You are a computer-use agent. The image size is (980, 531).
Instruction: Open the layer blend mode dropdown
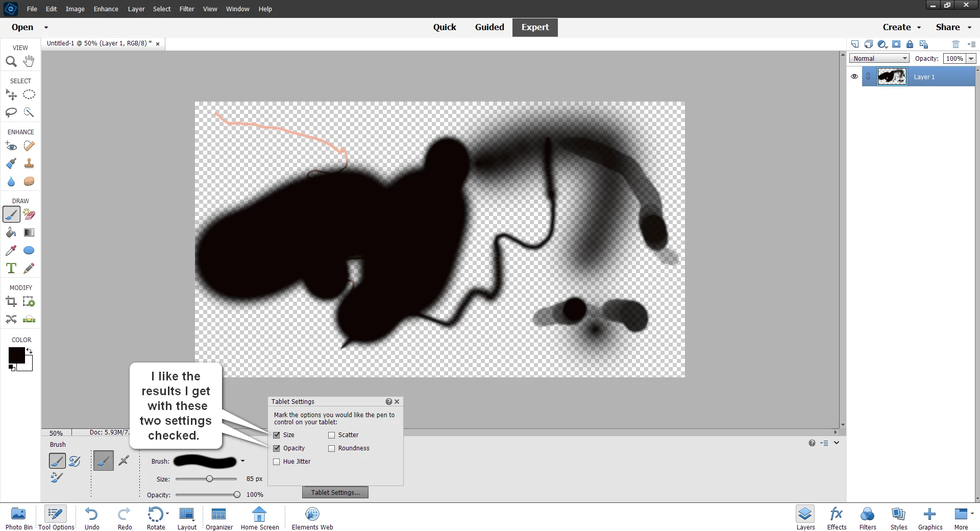click(879, 58)
